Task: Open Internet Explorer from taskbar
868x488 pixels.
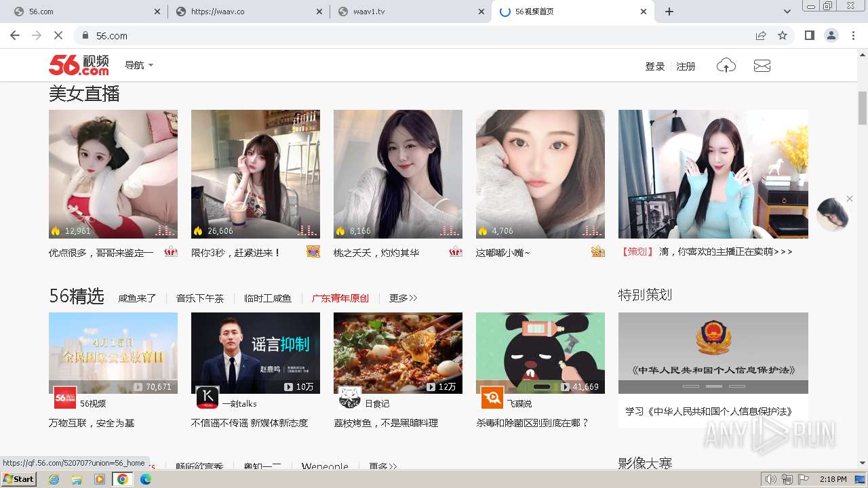Action: tap(54, 479)
